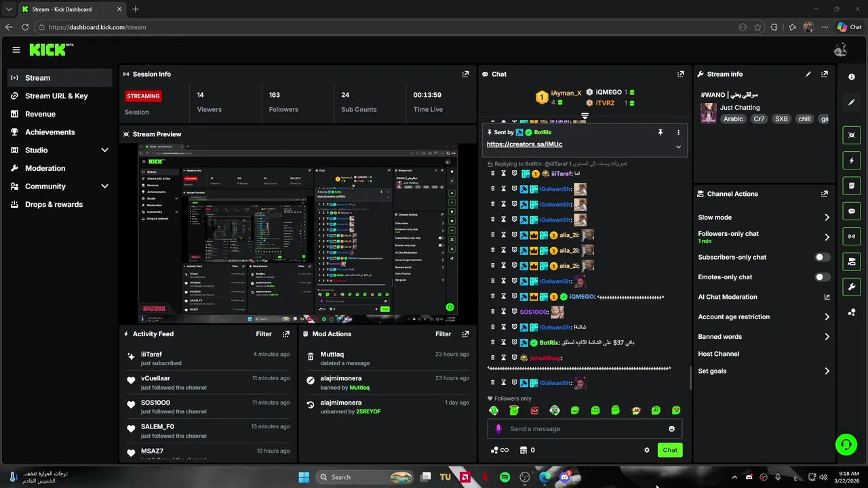The image size is (868, 488).
Task: Expand the pinned message chevron
Action: pos(678,146)
